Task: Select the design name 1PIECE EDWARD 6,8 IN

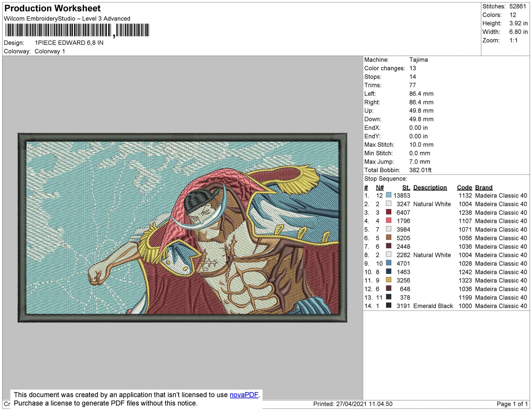Action: click(x=69, y=43)
